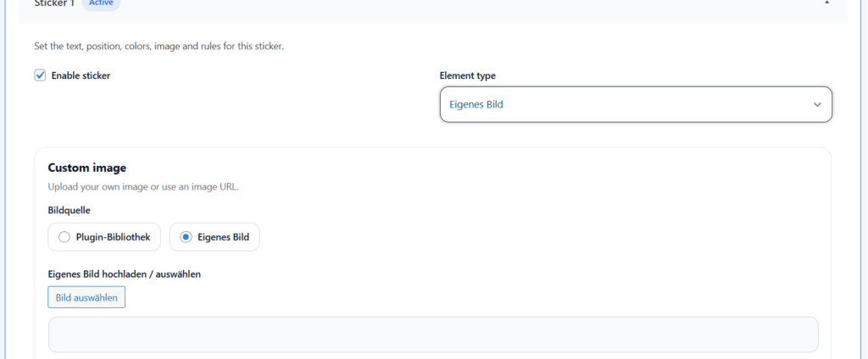Click the 'Bildquelle' label
Viewport: 868px width, 359px height.
(x=69, y=209)
